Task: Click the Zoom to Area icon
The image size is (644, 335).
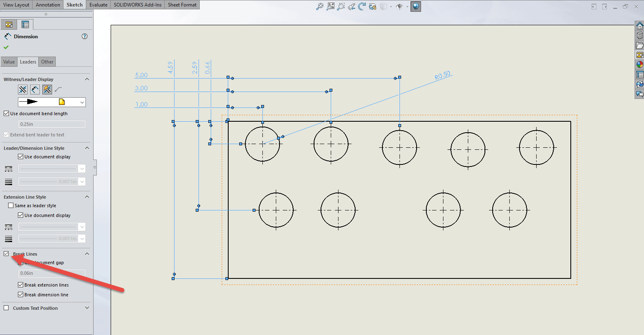Action: [x=330, y=6]
